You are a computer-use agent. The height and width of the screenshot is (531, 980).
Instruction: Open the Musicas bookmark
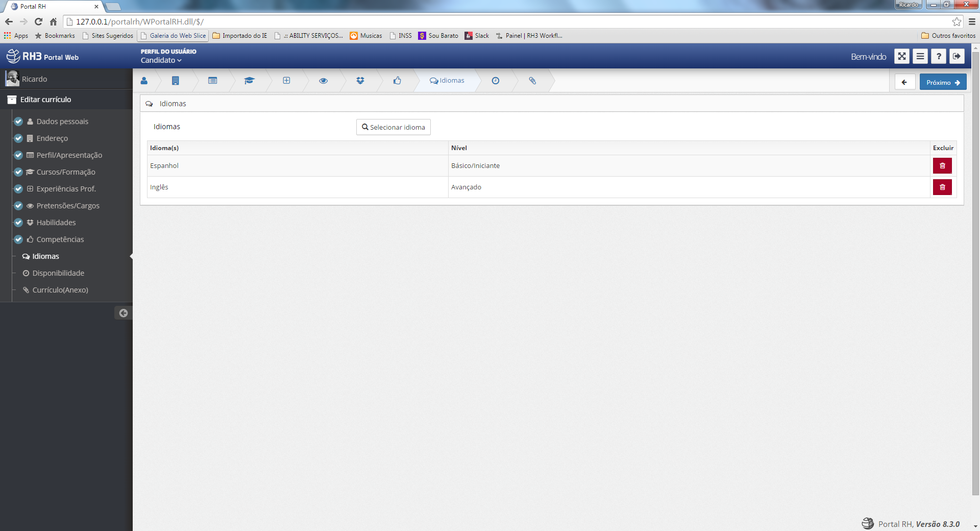coord(366,36)
